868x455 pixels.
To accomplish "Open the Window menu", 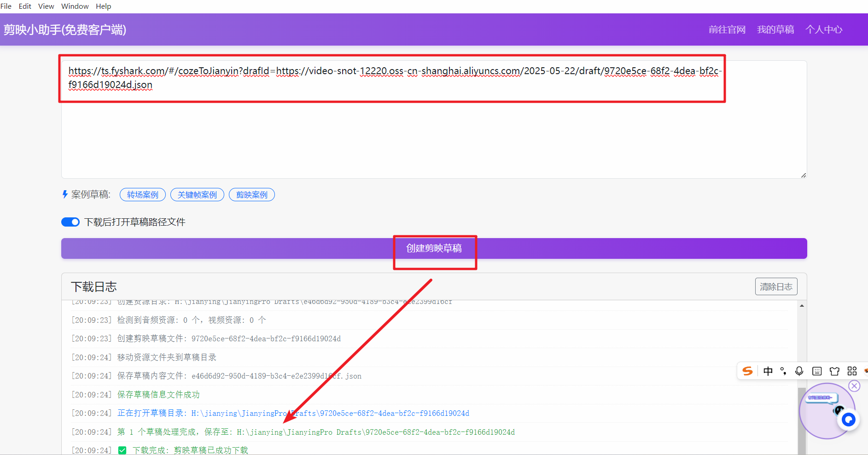I will (x=75, y=6).
